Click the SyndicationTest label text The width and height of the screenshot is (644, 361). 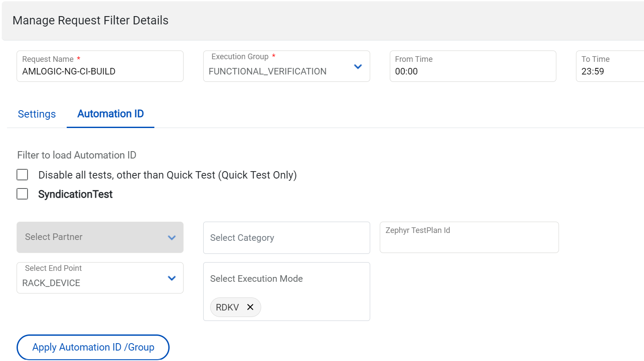(x=75, y=194)
